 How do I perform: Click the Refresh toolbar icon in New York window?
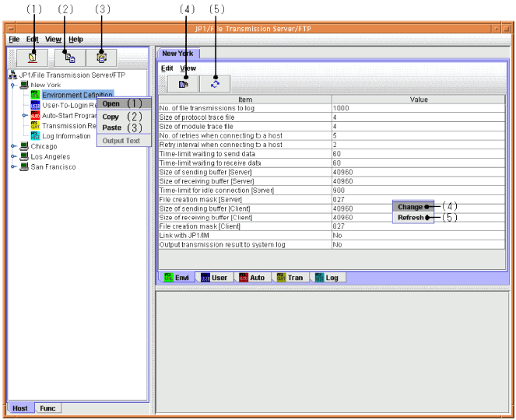(x=215, y=83)
